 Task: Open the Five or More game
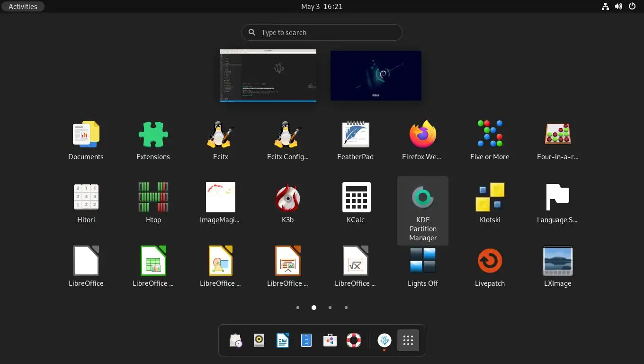(490, 140)
